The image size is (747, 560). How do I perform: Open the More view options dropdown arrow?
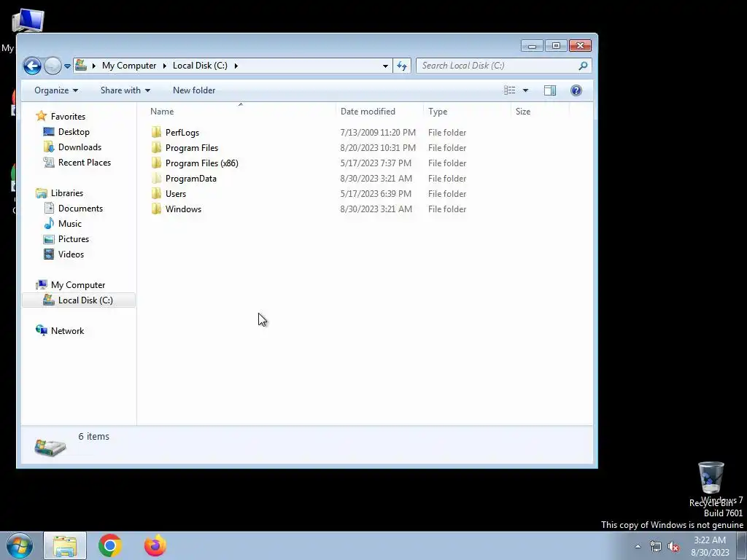[x=525, y=90]
